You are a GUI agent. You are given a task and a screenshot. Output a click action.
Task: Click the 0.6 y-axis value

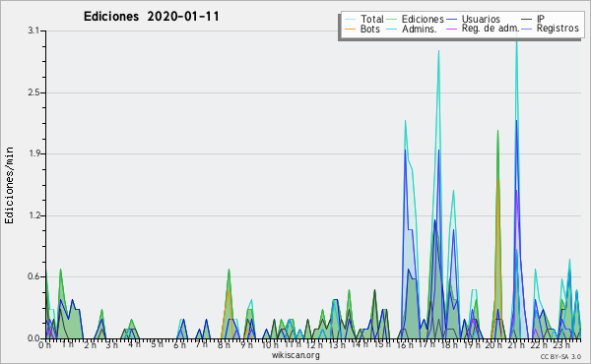pos(33,277)
